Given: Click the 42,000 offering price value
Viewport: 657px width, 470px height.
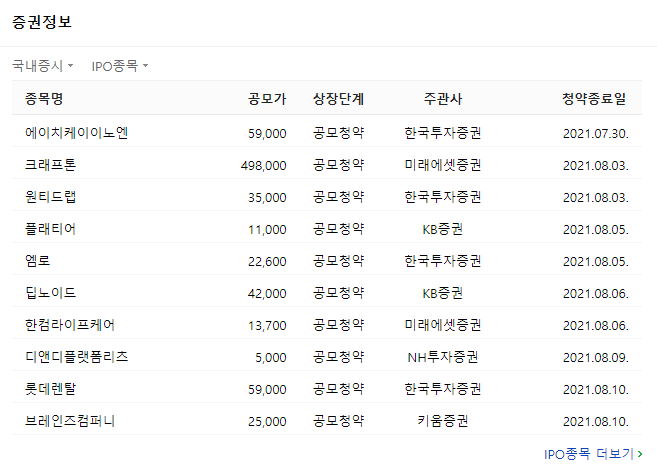Looking at the screenshot, I should [267, 294].
